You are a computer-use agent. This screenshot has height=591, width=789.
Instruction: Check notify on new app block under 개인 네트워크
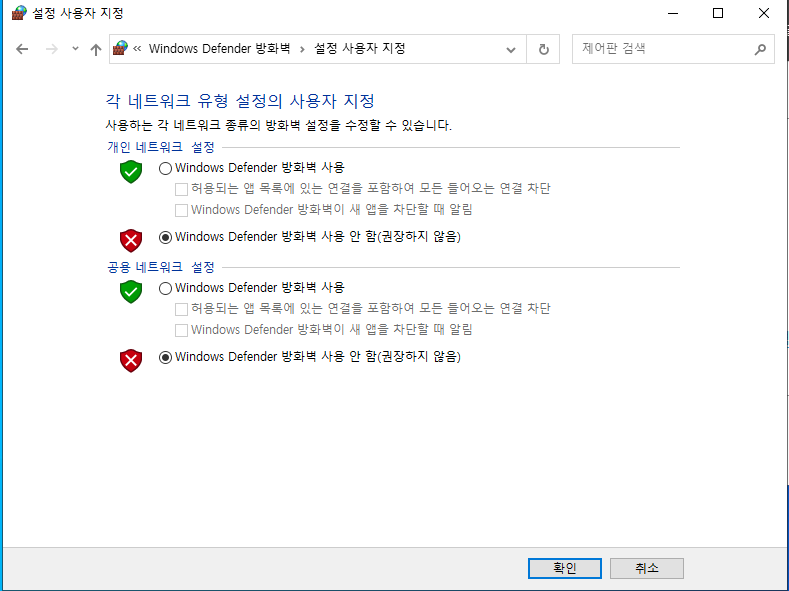point(181,210)
